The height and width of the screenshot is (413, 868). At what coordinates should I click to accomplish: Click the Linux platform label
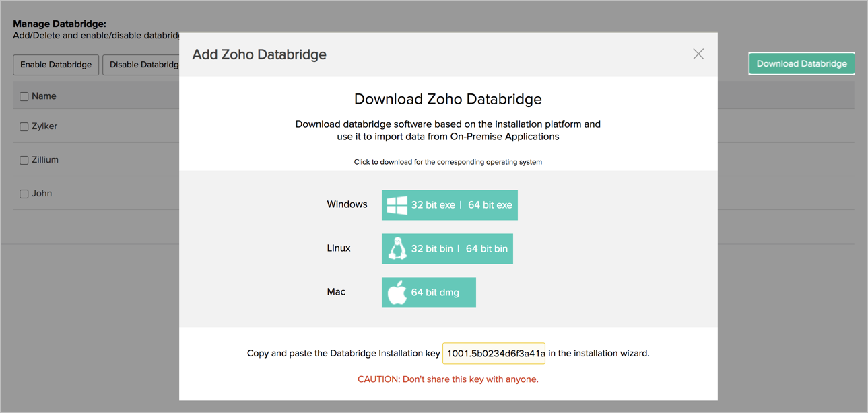tap(339, 248)
